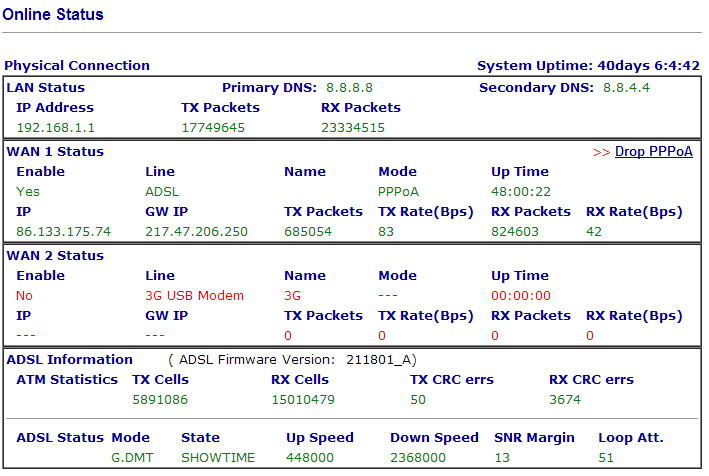Click the PPPoA mode value
This screenshot has width=709, height=476.
click(398, 192)
